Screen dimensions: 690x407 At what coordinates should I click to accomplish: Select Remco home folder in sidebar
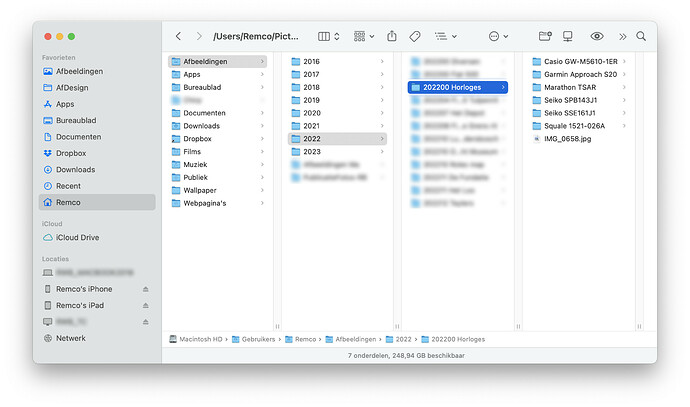97,202
